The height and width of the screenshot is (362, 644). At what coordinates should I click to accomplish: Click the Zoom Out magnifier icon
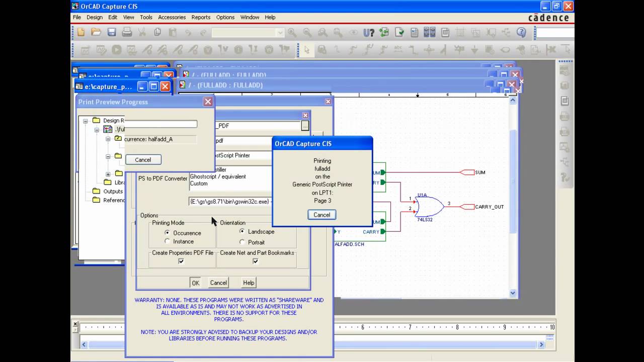click(x=307, y=32)
